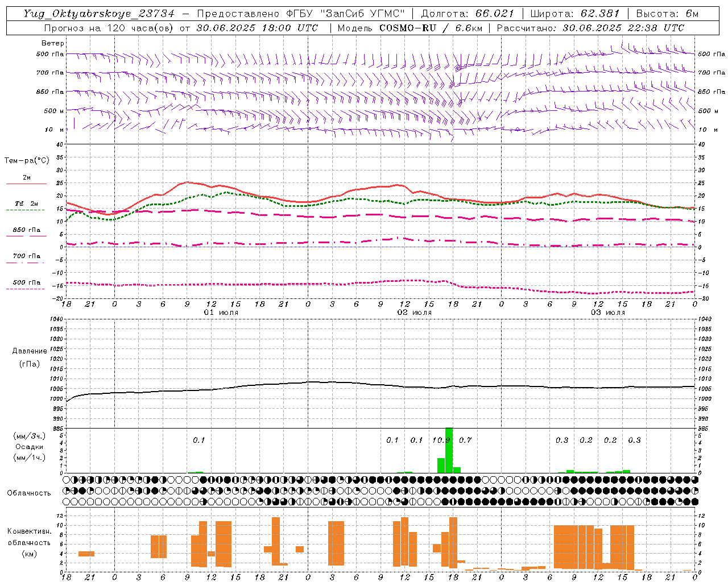The image size is (728, 582).
Task: Select the '850 гПа' temperature legend label
Action: click(26, 230)
